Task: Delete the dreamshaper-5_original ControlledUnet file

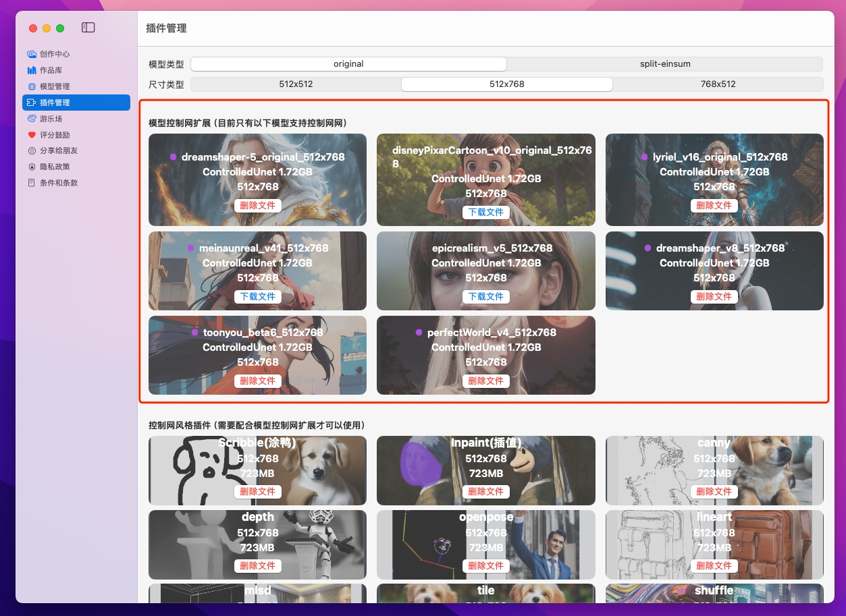Action: pyautogui.click(x=257, y=205)
